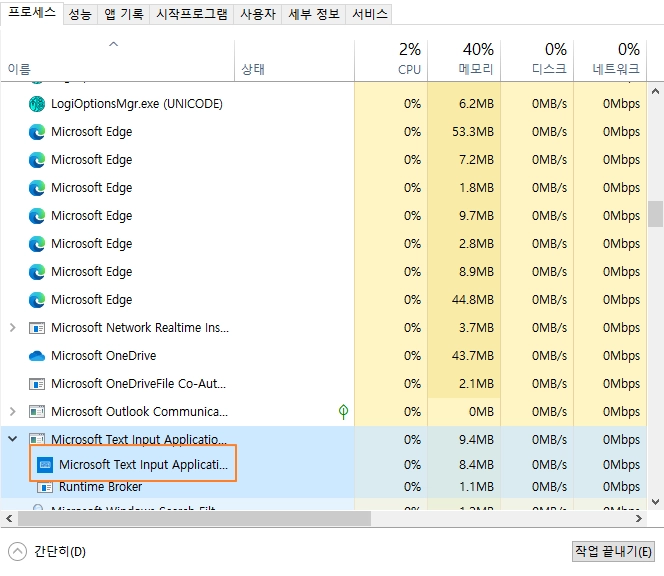
Task: Select the Runtime Broker child process
Action: (100, 487)
